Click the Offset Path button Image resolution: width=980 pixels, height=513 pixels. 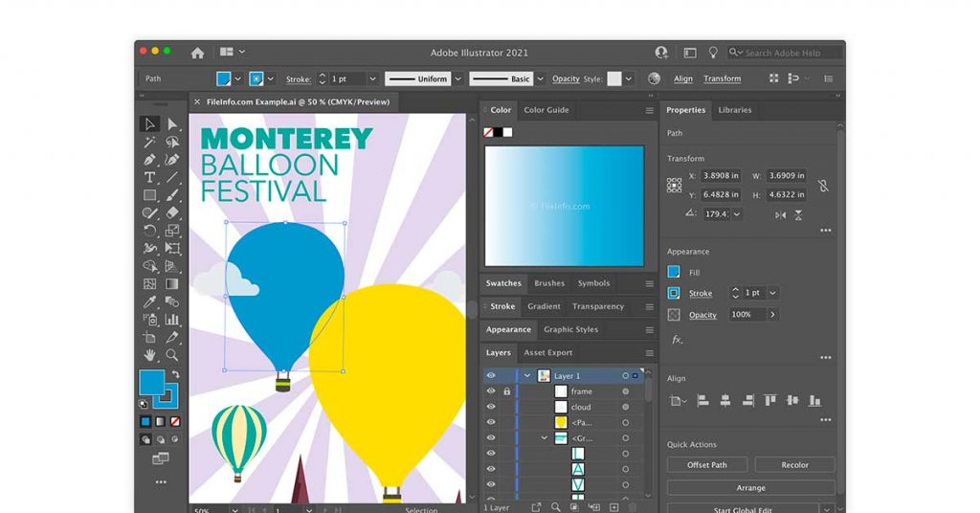pos(707,465)
